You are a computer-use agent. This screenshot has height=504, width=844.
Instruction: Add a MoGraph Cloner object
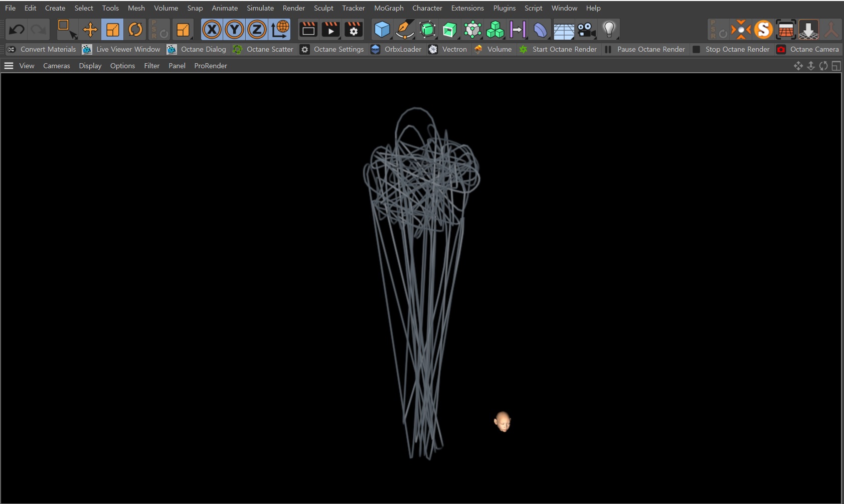(x=472, y=30)
